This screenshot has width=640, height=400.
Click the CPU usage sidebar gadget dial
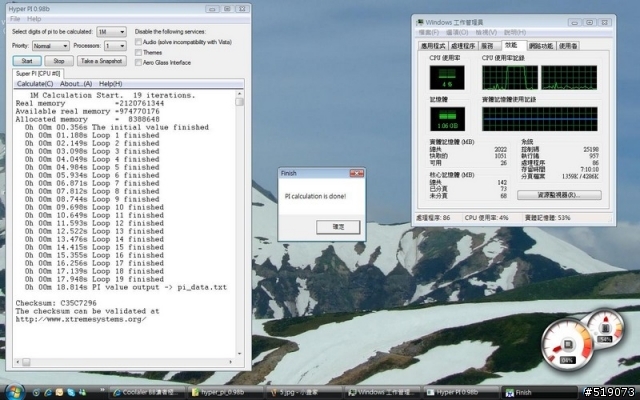coord(567,346)
